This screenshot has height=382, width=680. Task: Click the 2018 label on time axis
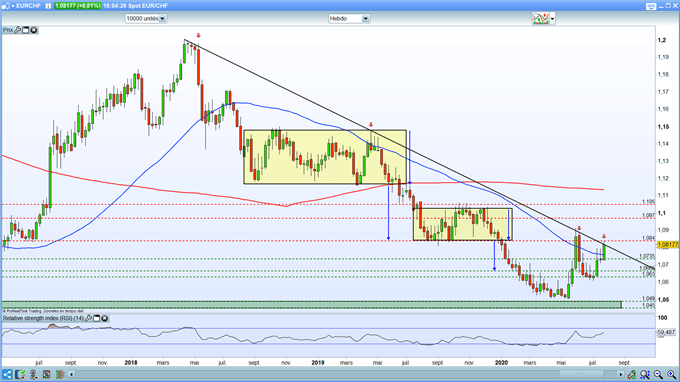[x=131, y=362]
